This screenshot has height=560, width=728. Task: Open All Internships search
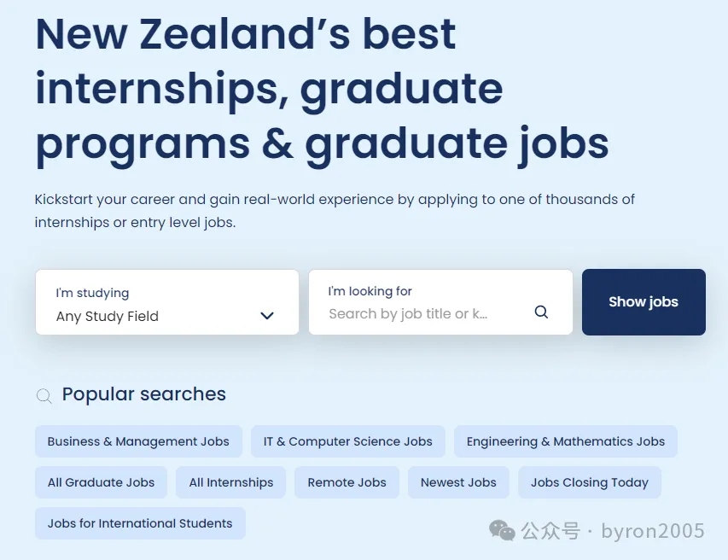[x=231, y=482]
